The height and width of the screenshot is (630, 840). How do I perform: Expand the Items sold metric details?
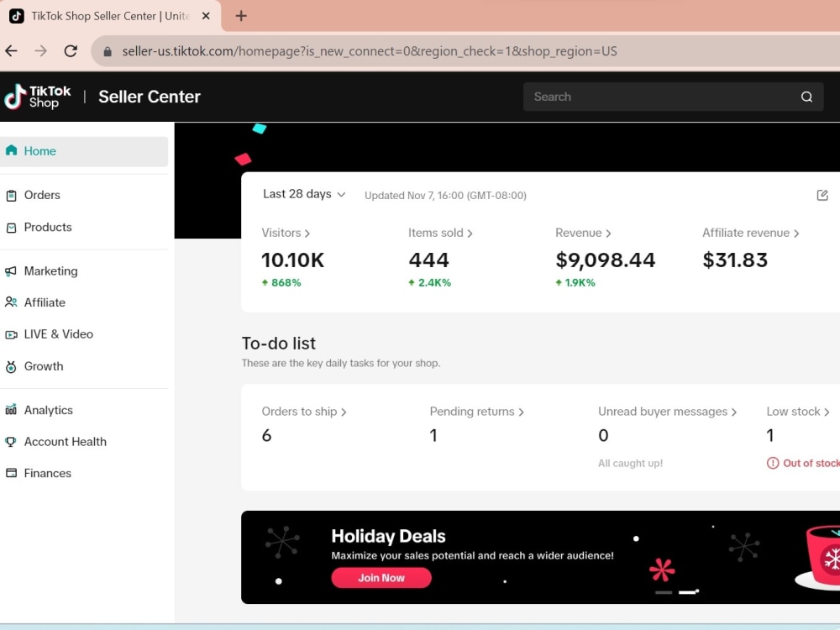[440, 233]
